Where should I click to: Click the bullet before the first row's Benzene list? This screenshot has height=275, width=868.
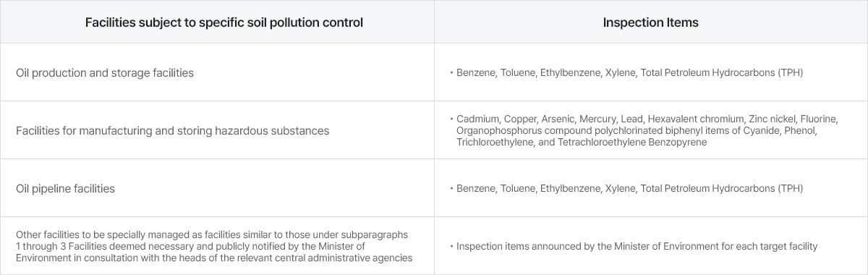click(451, 73)
